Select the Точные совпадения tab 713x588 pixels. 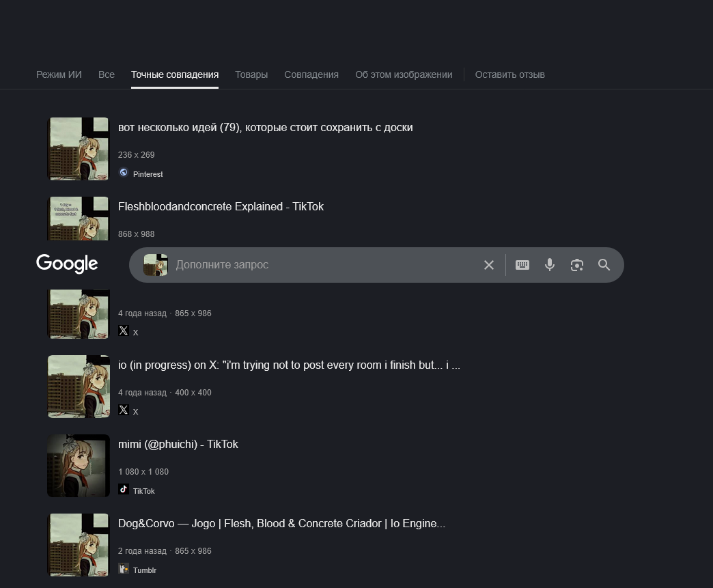pos(175,74)
